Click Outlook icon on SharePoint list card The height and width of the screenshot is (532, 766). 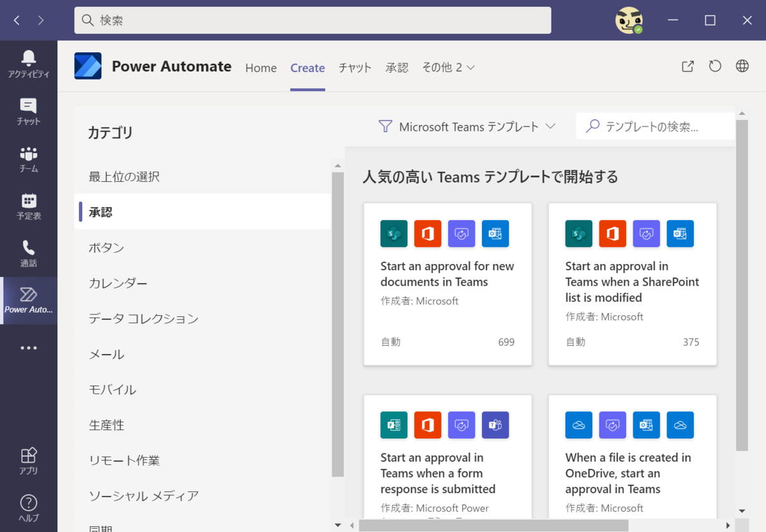[x=680, y=233]
